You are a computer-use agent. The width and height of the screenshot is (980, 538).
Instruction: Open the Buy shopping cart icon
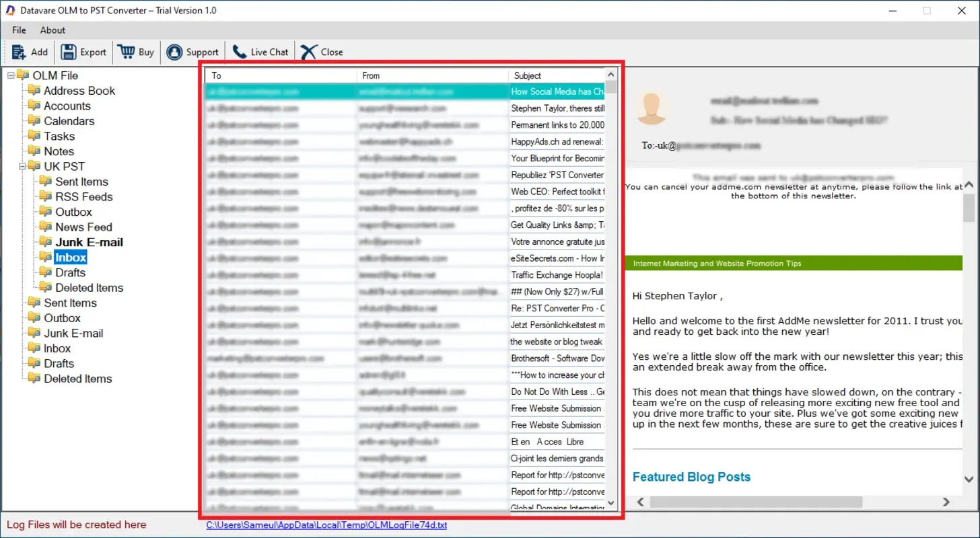click(x=125, y=51)
